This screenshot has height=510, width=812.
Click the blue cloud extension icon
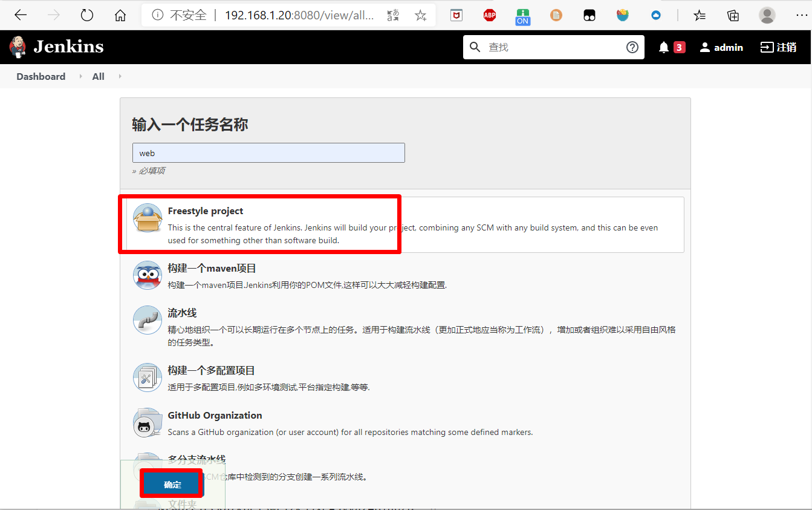[656, 15]
